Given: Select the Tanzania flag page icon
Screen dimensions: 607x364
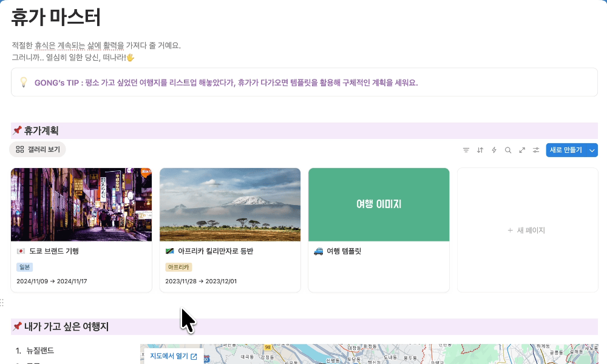Looking at the screenshot, I should pos(169,251).
